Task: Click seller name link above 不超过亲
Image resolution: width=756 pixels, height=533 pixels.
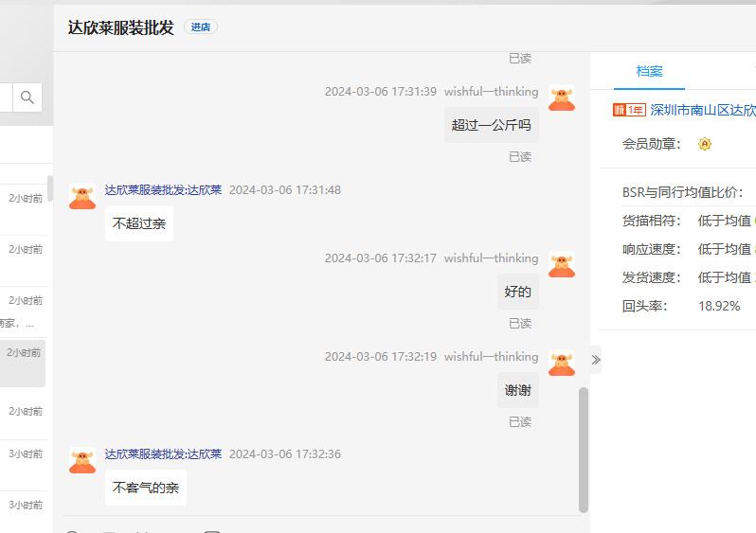Action: 163,190
